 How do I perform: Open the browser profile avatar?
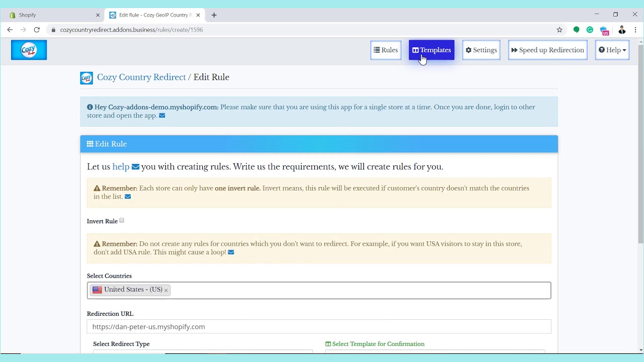pos(622,30)
